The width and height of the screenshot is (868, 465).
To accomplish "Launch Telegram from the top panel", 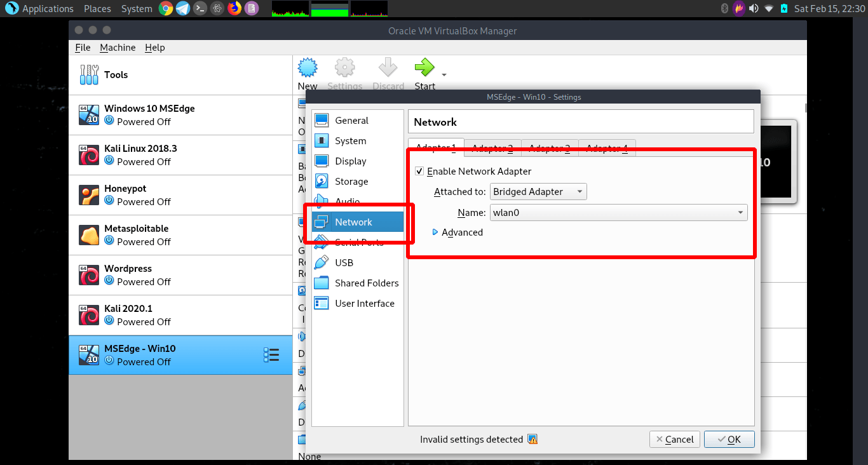I will coord(183,8).
